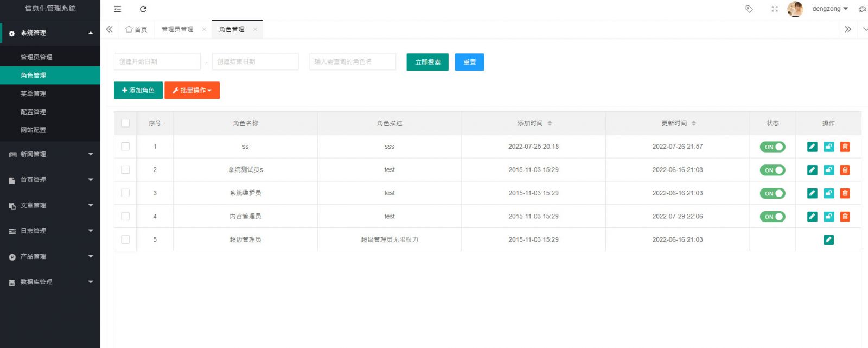This screenshot has width=868, height=348.
Task: Click the 立即搜索 button
Action: pyautogui.click(x=427, y=62)
